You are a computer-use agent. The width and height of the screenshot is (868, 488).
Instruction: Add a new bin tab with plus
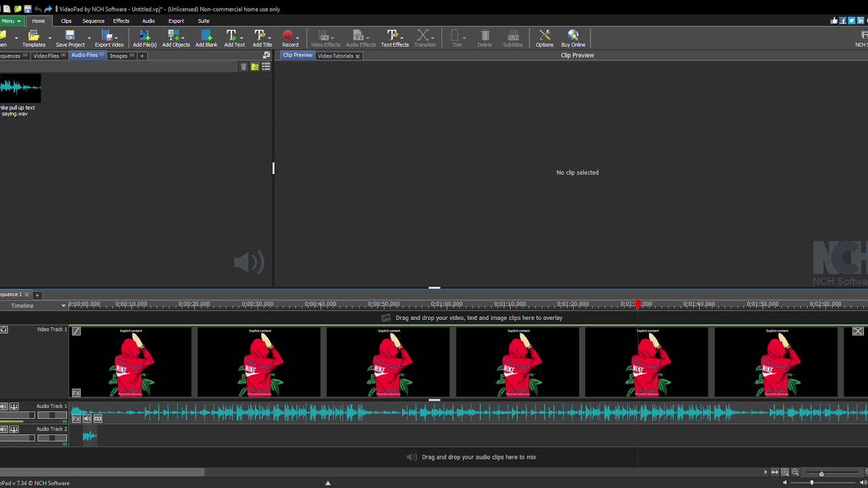pyautogui.click(x=142, y=56)
